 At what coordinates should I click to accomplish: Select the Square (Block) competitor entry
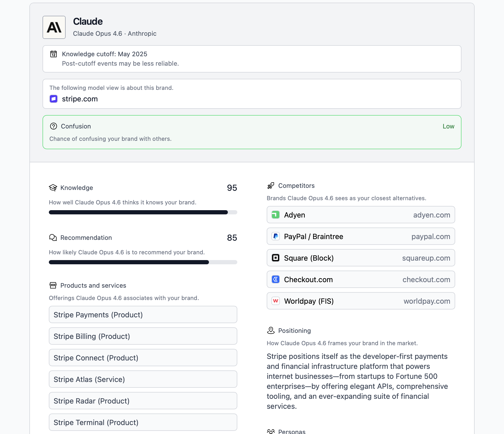tap(361, 258)
